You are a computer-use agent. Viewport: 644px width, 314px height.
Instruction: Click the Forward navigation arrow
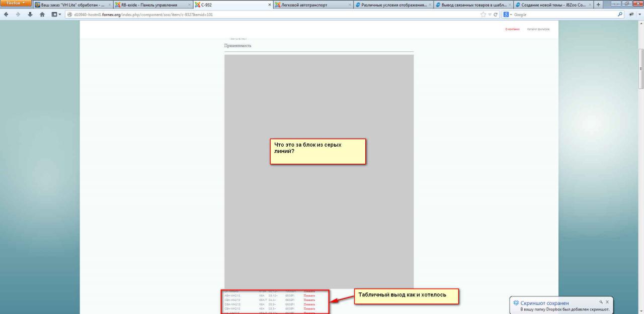pyautogui.click(x=18, y=15)
